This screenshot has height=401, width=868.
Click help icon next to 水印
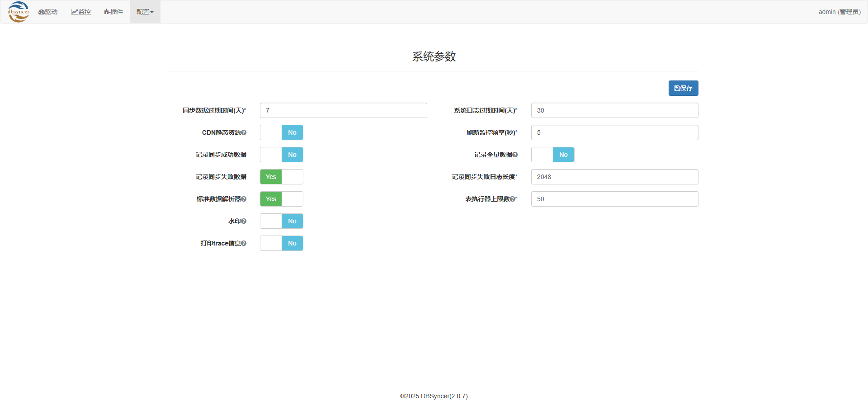tap(244, 221)
